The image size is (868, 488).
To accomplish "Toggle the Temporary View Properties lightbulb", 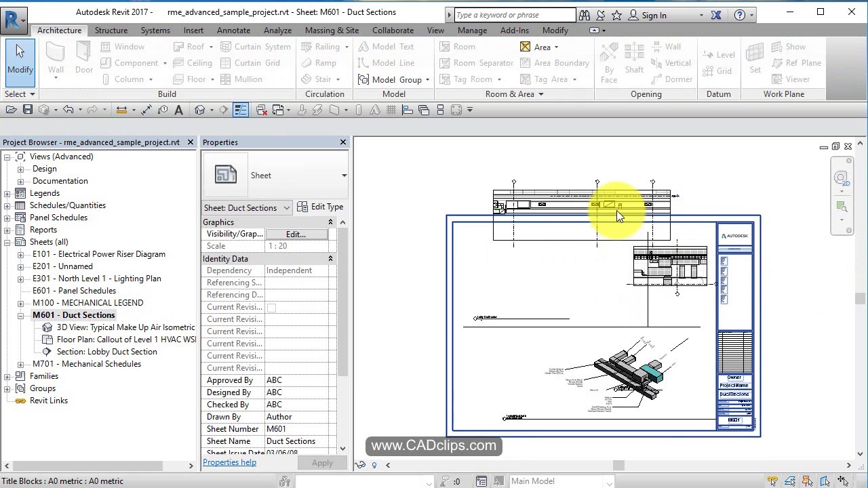I will [x=374, y=466].
